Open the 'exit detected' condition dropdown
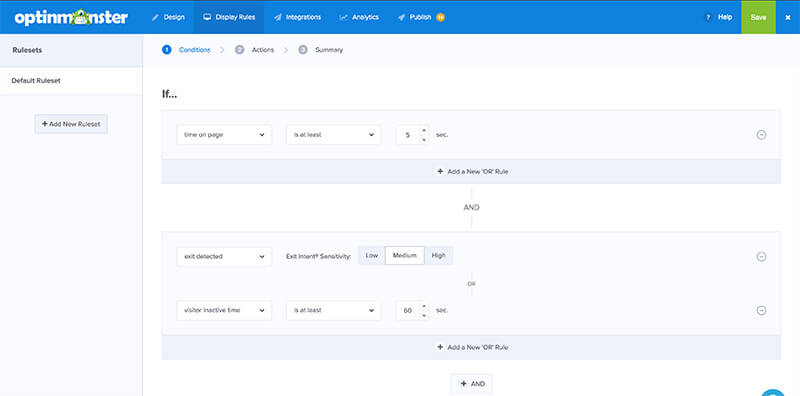 tap(224, 256)
